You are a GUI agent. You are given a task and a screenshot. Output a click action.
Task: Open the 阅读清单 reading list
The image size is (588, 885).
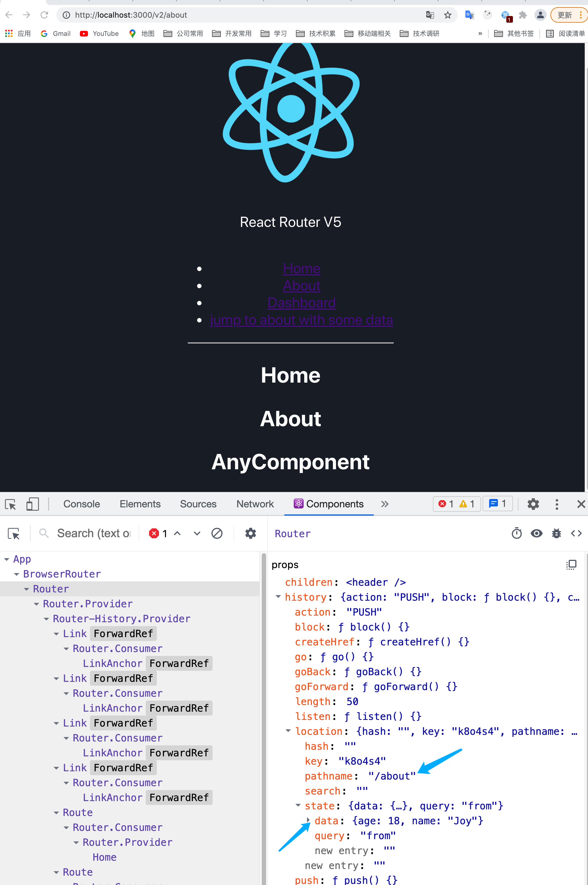(x=565, y=34)
